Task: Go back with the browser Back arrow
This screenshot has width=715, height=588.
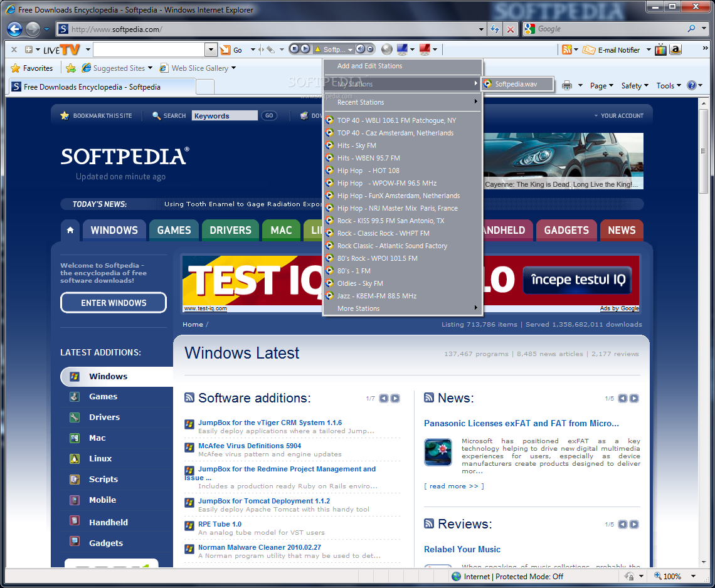Action: 14,29
